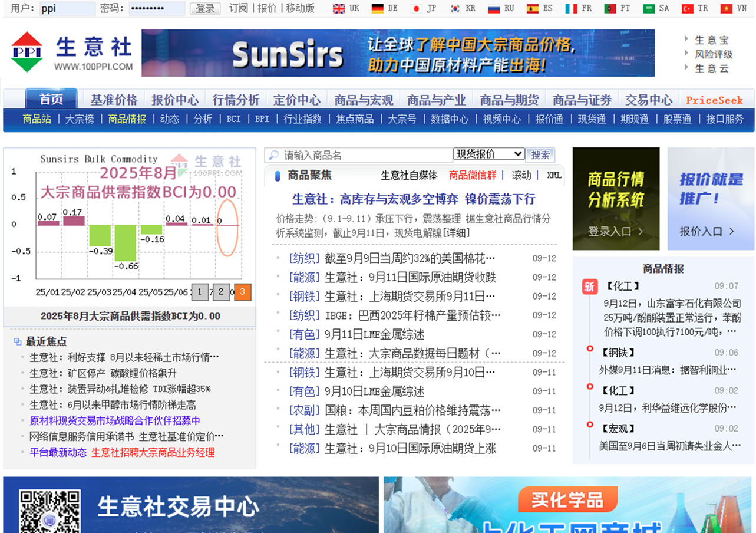Open the 基准价格 tab
Viewport: 756px width, 533px height.
[114, 100]
